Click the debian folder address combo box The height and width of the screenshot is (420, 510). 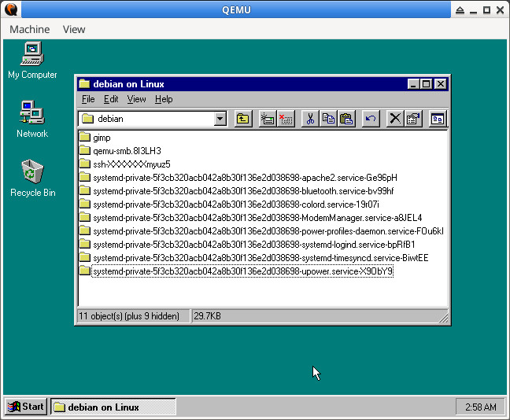(152, 119)
